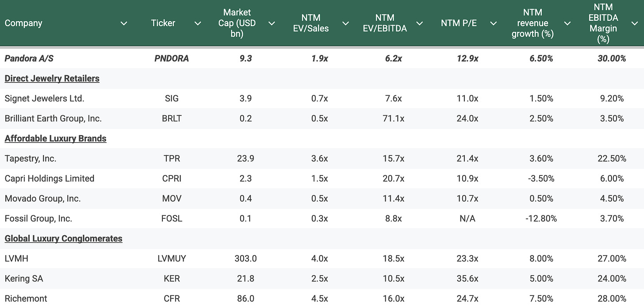Select Brilliant Earth EV/EBITDA value 71.1x
The image size is (644, 307).
click(x=393, y=118)
